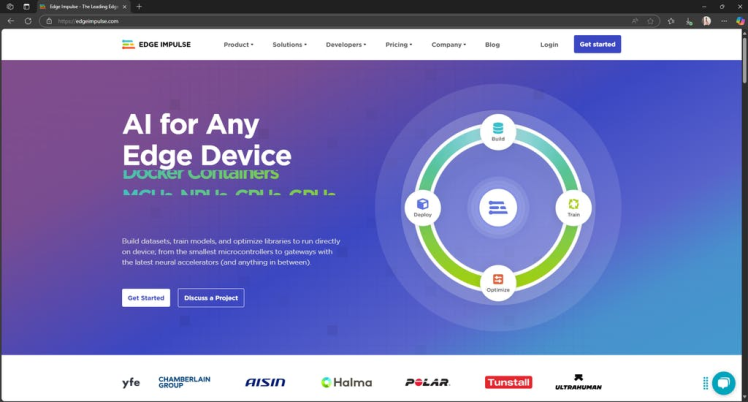Open the Copilot sidebar icon
This screenshot has width=748, height=402.
740,21
